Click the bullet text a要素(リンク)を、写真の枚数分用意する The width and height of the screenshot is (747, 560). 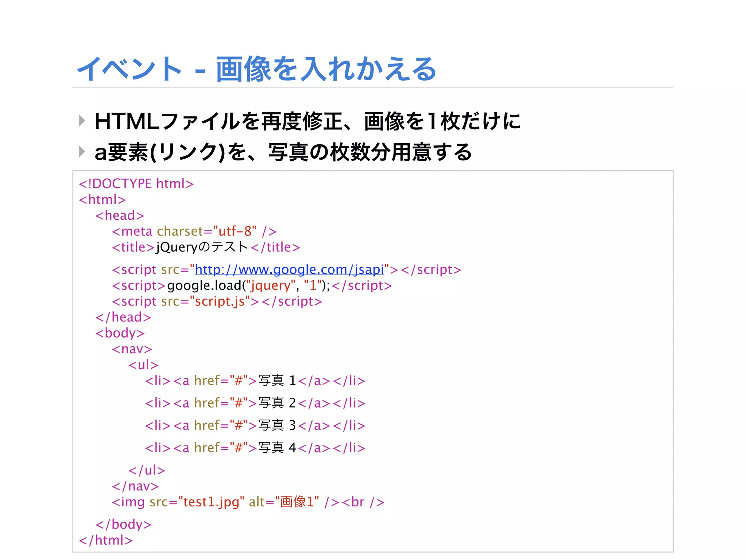[283, 152]
